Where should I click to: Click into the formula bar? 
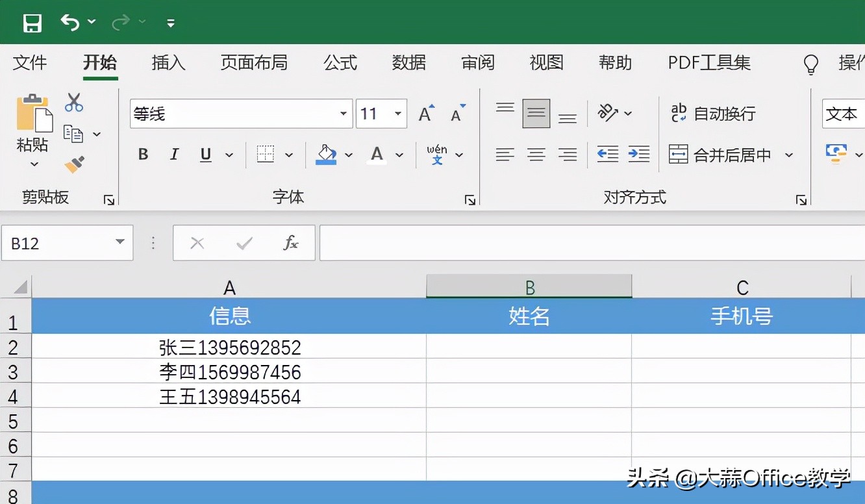[x=592, y=243]
